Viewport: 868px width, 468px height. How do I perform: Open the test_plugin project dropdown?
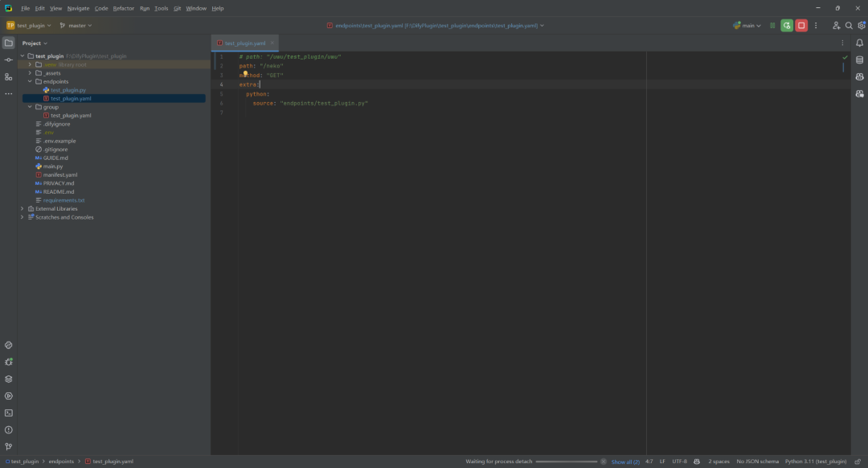29,26
